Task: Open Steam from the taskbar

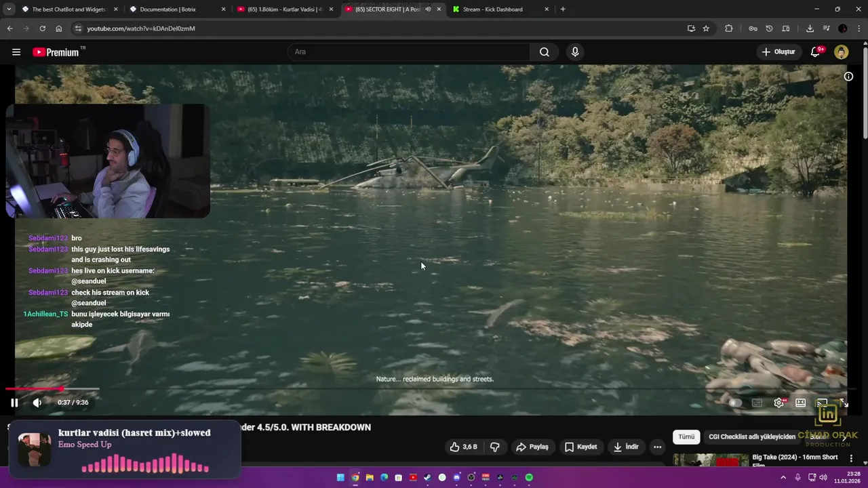Action: pyautogui.click(x=427, y=477)
